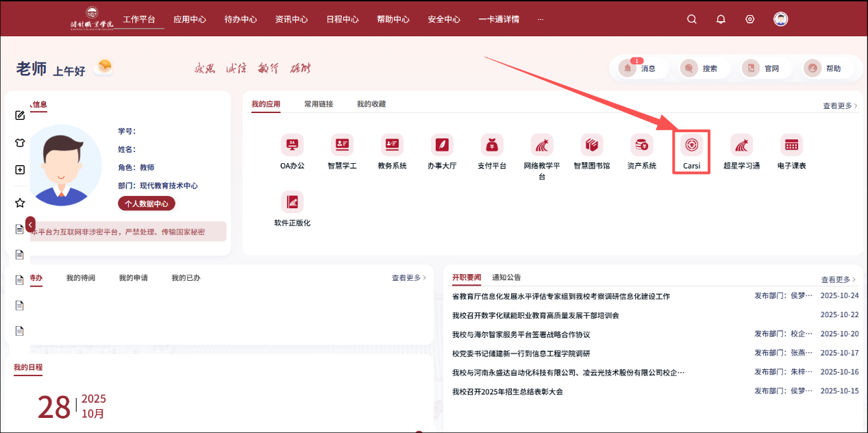Launch the OA办公 app

coord(292,145)
